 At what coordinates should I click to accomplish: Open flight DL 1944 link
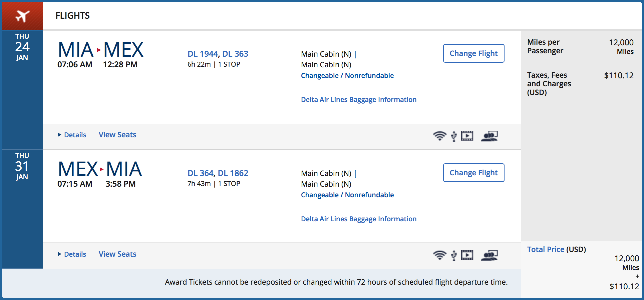[203, 54]
